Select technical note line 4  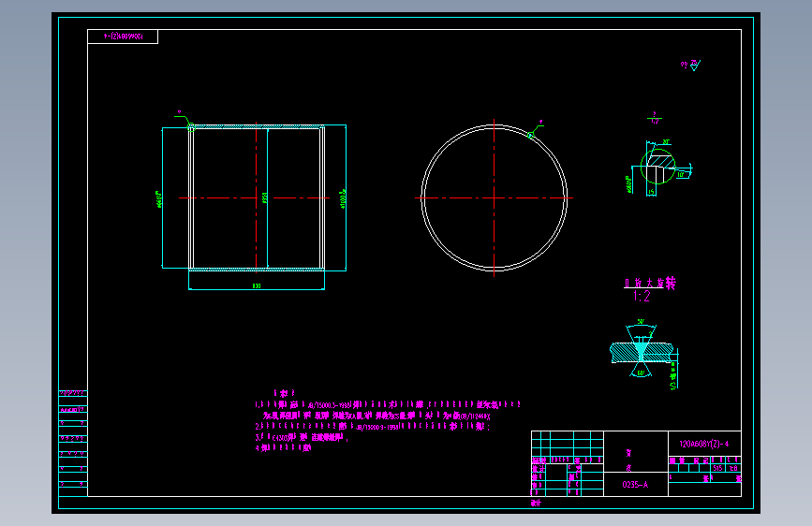pyautogui.click(x=283, y=447)
